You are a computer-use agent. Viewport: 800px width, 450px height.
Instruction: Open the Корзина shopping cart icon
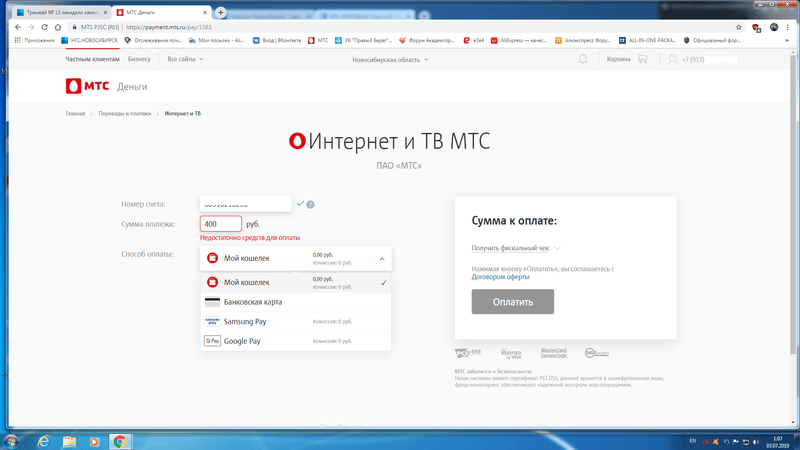coord(641,59)
